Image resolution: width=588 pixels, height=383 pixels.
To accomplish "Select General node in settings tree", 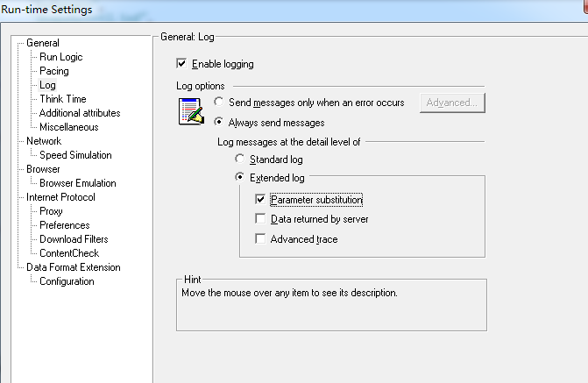I will click(43, 43).
